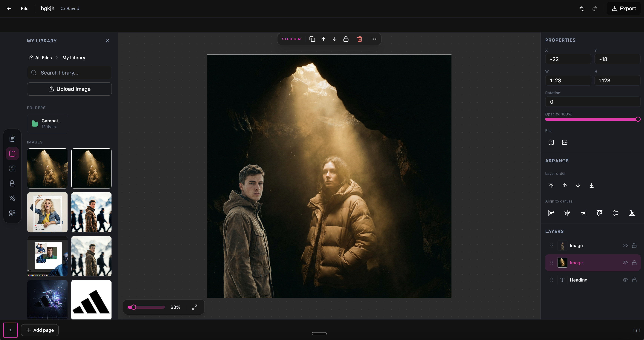644x340 pixels.
Task: Duplicate the selected image using toolbar
Action: pyautogui.click(x=312, y=39)
